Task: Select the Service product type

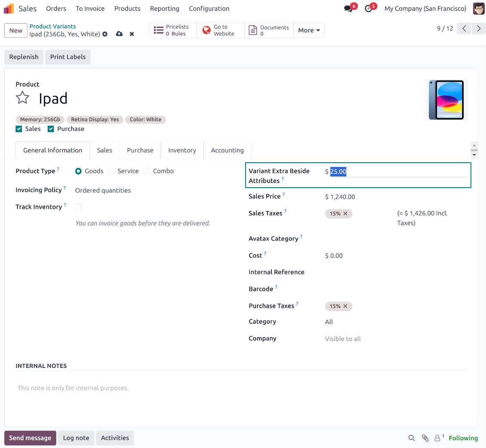Action: tap(111, 171)
